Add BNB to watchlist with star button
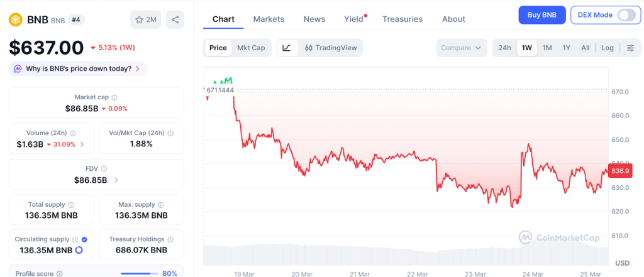 (145, 19)
